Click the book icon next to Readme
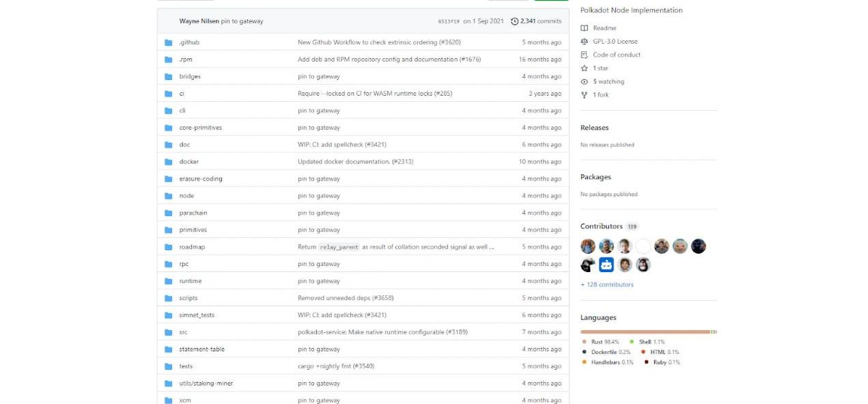 point(584,28)
